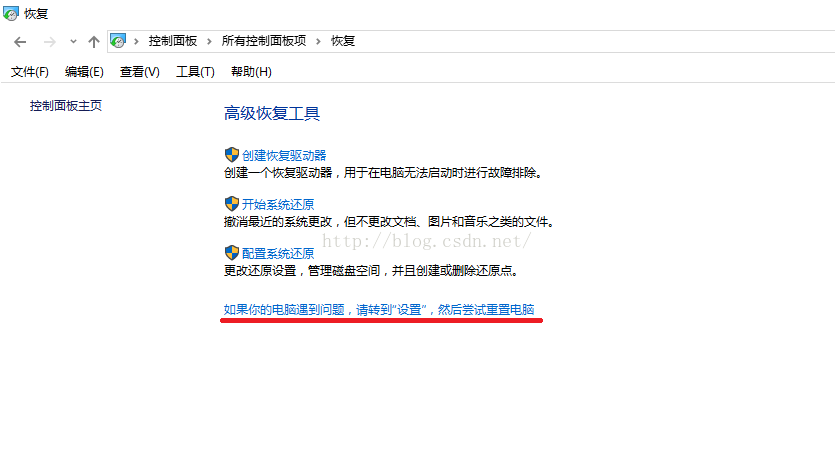Click the Recovery icon in address bar
The height and width of the screenshot is (460, 835).
click(x=118, y=41)
